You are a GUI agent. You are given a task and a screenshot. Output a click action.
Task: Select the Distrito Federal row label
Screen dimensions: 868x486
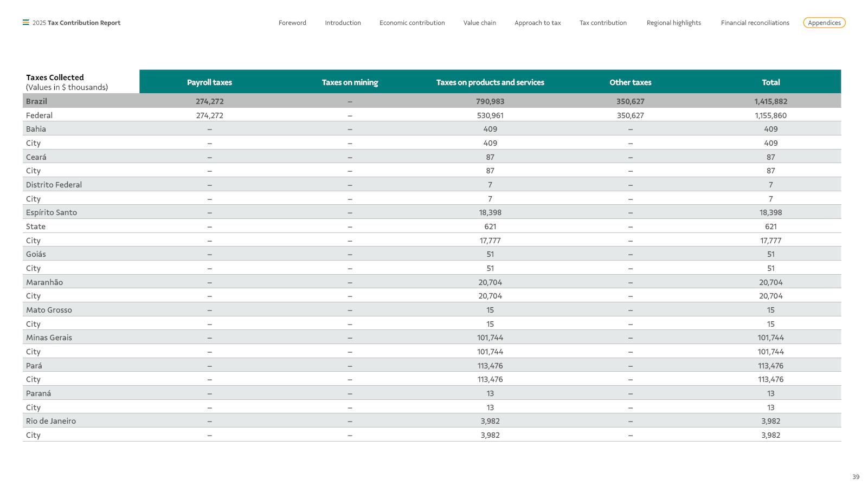(x=54, y=185)
